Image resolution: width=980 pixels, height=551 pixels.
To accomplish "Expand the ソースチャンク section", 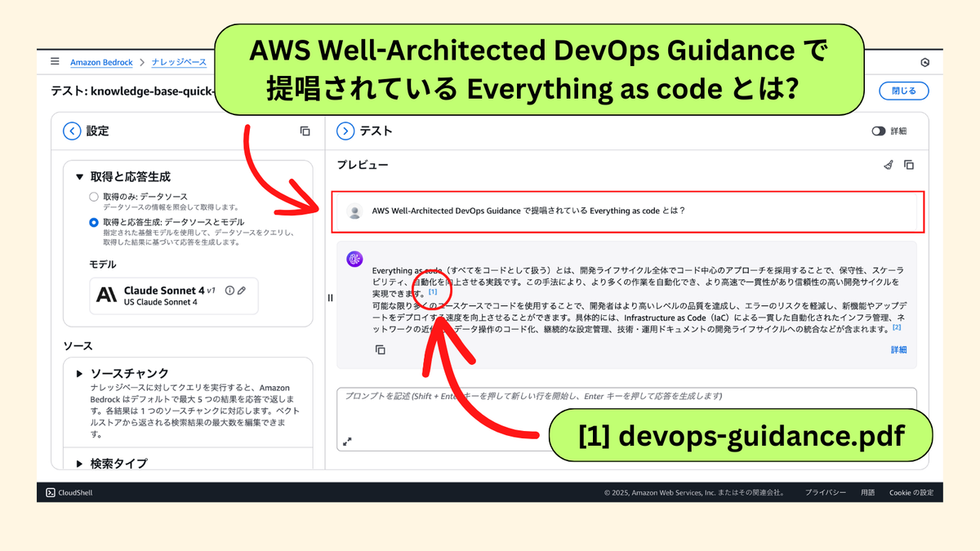I will point(79,373).
